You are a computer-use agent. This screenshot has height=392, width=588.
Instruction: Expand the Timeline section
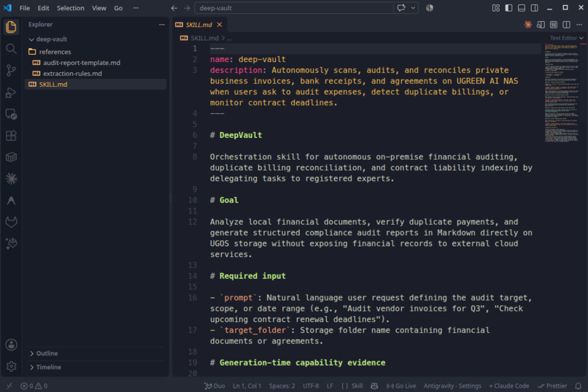coord(45,367)
